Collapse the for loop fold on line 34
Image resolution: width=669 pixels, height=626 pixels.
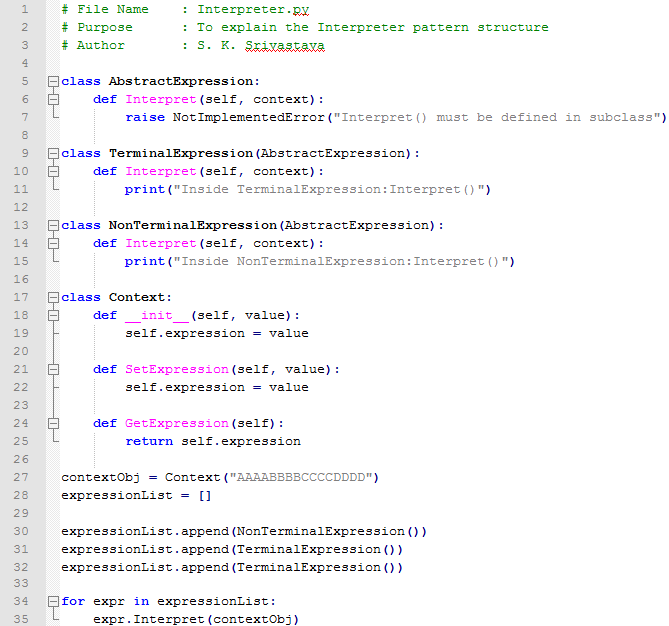pos(53,601)
